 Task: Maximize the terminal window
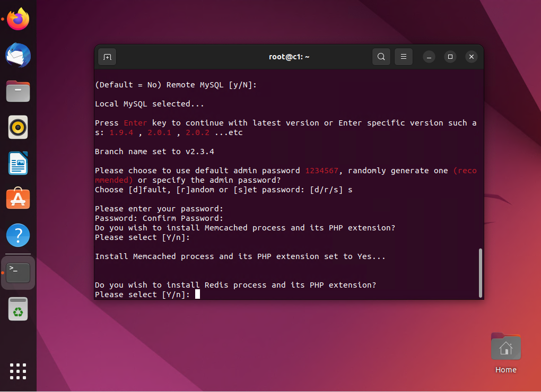click(450, 57)
